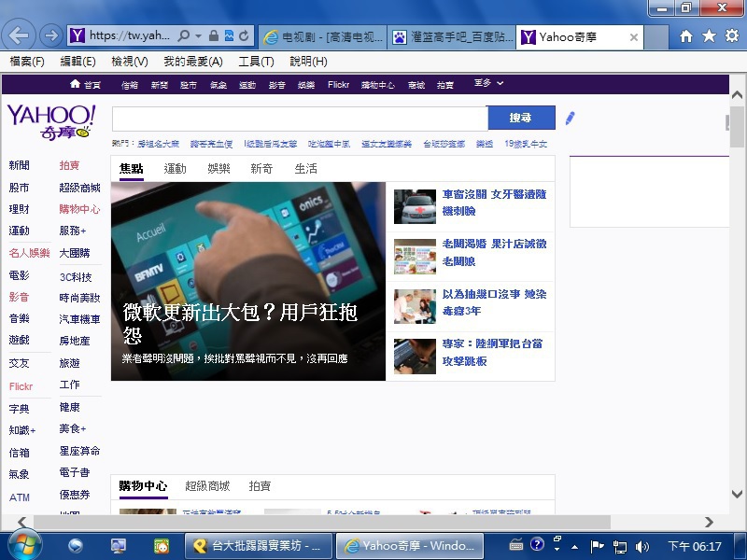
Task: Click the hacker laptop news thumbnail
Action: pos(415,357)
